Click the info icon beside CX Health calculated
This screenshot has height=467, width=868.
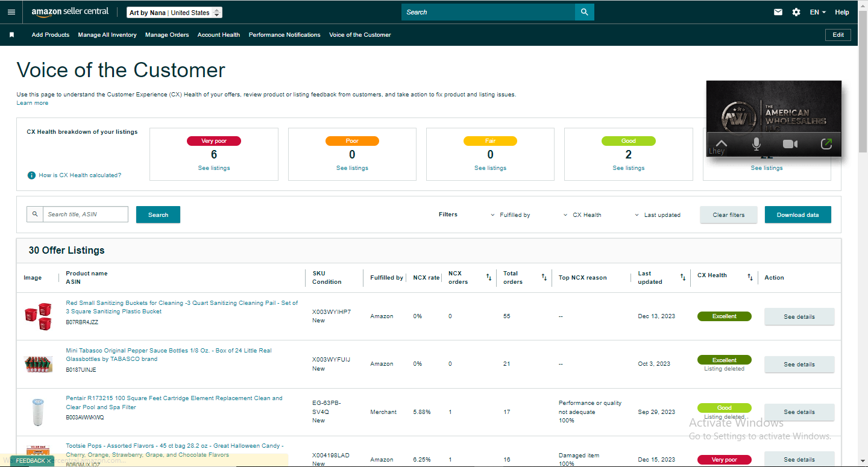[31, 175]
